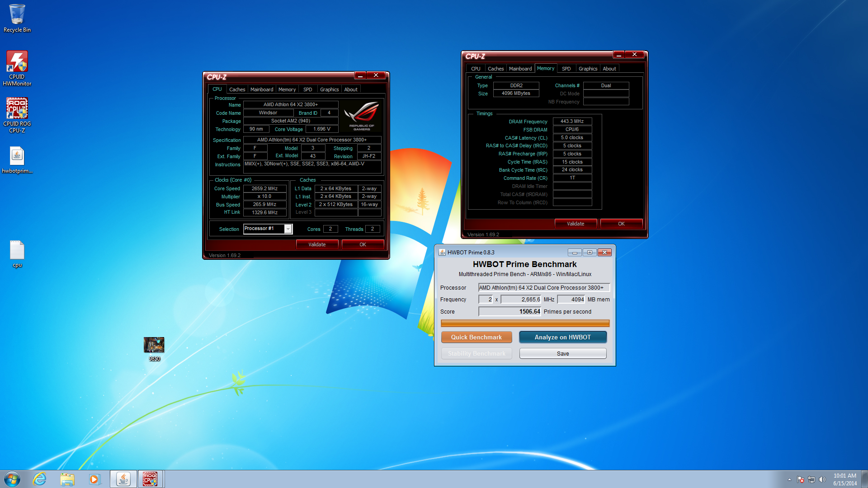The height and width of the screenshot is (488, 868).
Task: Switch to Caches tab in left CPU-Z
Action: click(x=237, y=89)
